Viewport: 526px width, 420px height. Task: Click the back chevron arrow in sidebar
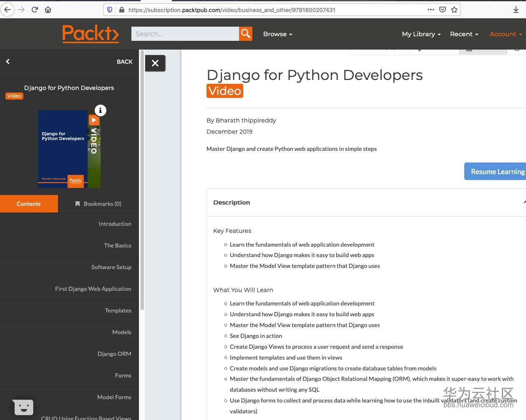8,62
